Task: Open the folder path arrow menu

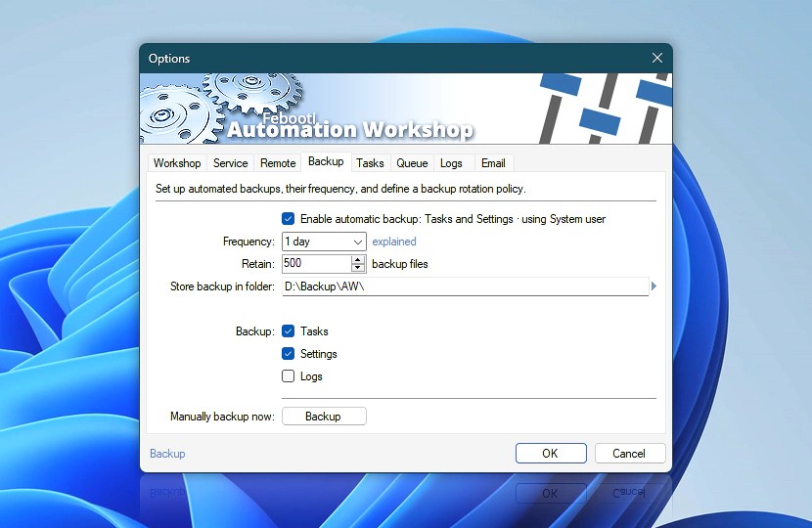Action: coord(654,286)
